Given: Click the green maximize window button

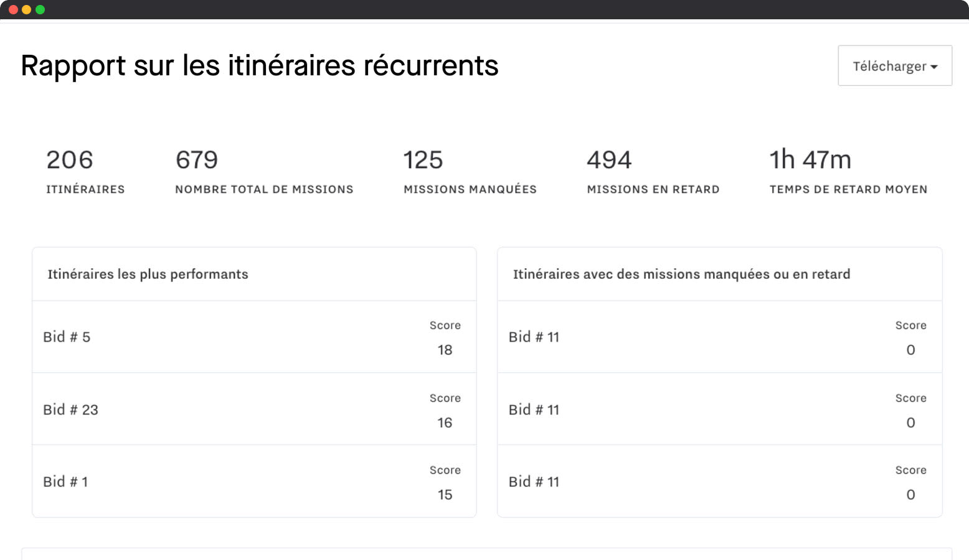Looking at the screenshot, I should 40,9.
